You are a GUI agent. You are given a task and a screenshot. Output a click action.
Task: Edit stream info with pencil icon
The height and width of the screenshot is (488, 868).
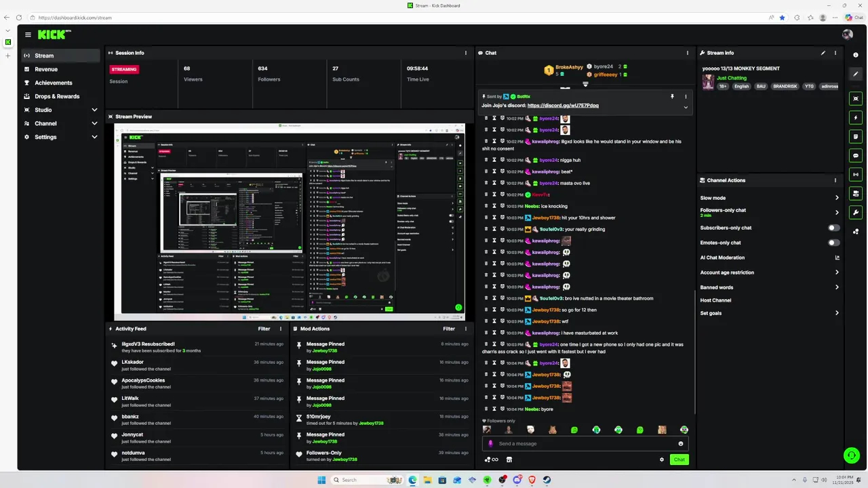823,53
